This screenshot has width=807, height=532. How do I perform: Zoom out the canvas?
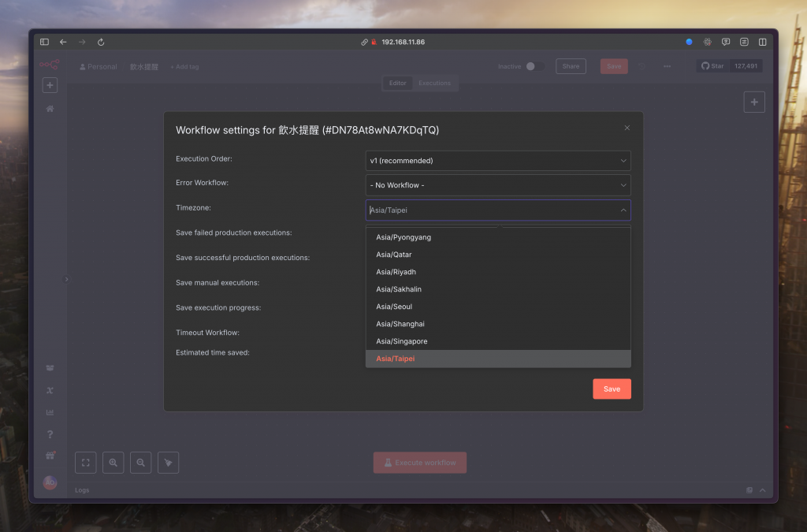coord(140,463)
